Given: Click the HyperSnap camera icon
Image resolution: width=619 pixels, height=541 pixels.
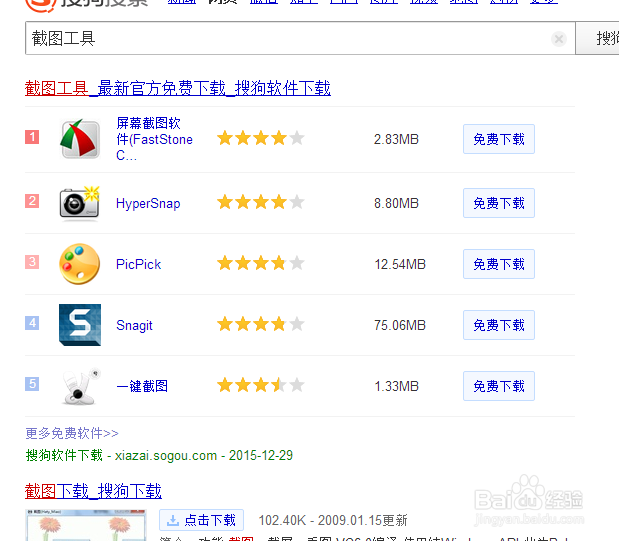Looking at the screenshot, I should click(x=80, y=203).
